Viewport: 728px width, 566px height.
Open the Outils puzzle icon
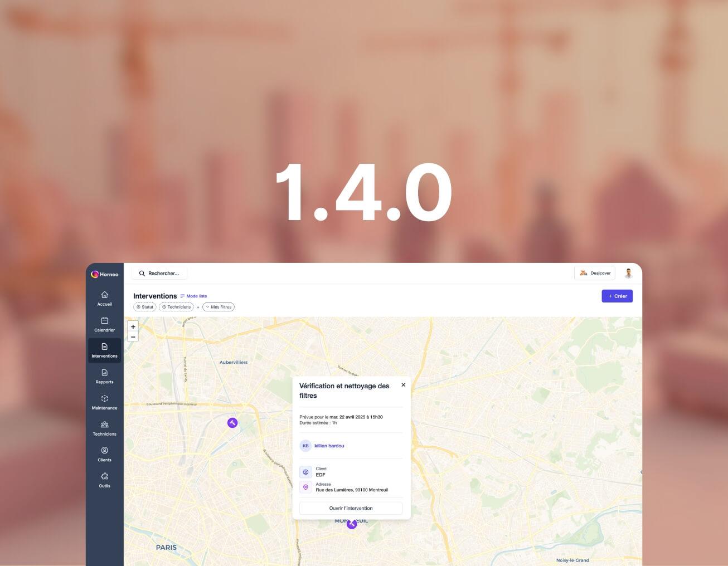[x=104, y=477]
